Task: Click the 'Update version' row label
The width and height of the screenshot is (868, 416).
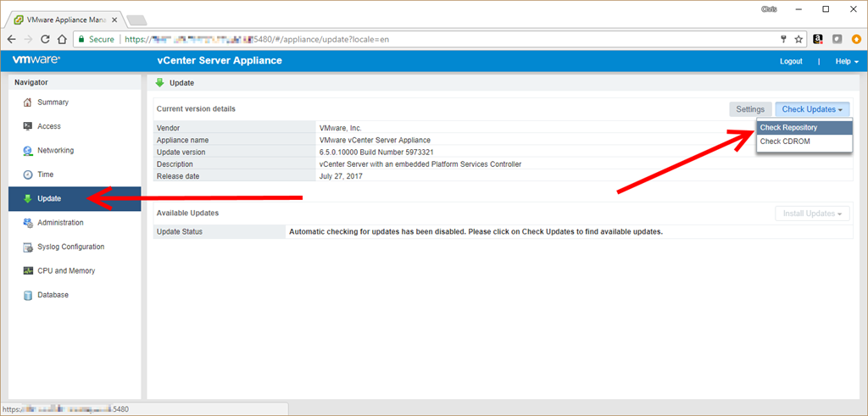Action: 181,153
